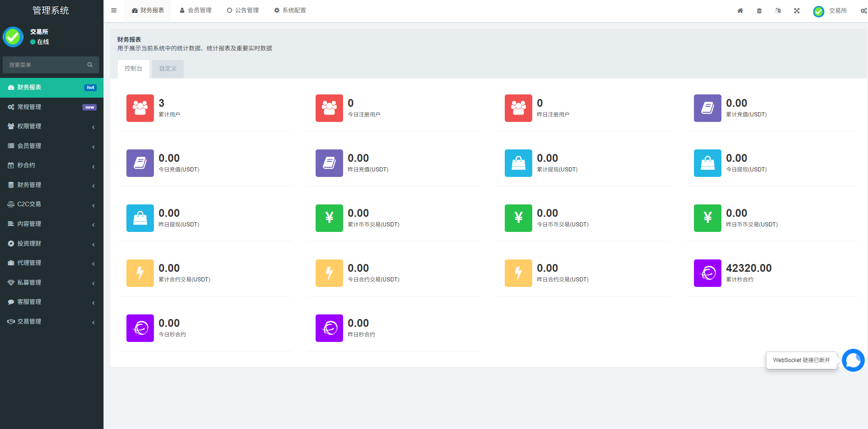Image resolution: width=868 pixels, height=429 pixels.
Task: Open the settings gears icon at top right
Action: [x=863, y=11]
